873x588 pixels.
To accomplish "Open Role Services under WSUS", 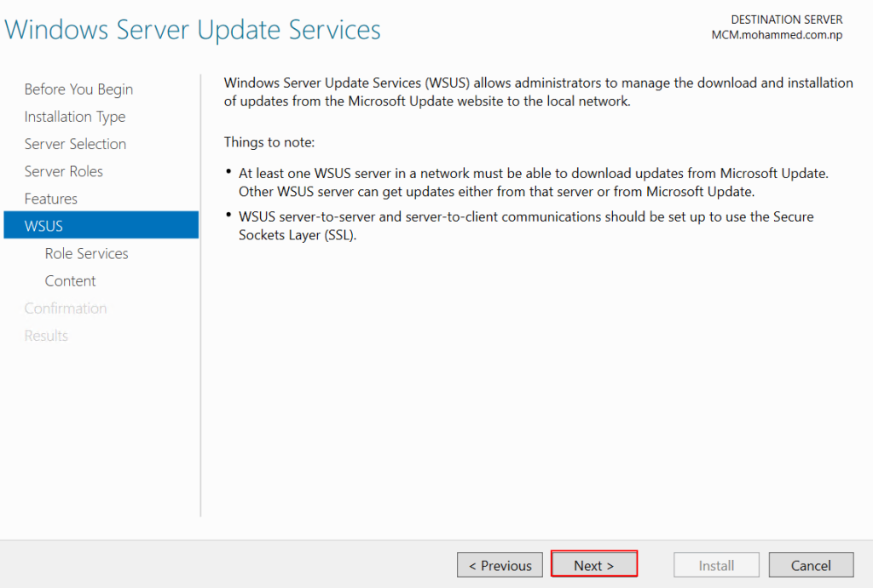I will click(86, 253).
